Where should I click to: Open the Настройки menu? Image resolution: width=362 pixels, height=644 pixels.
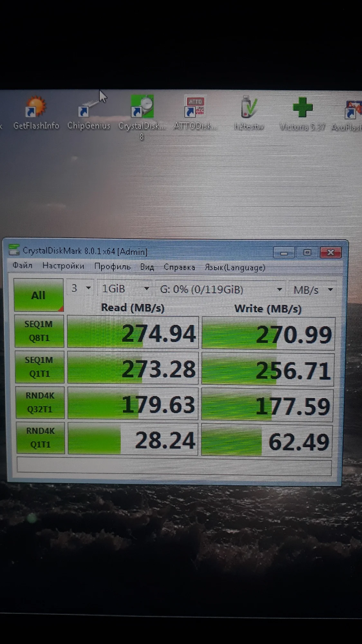point(63,266)
